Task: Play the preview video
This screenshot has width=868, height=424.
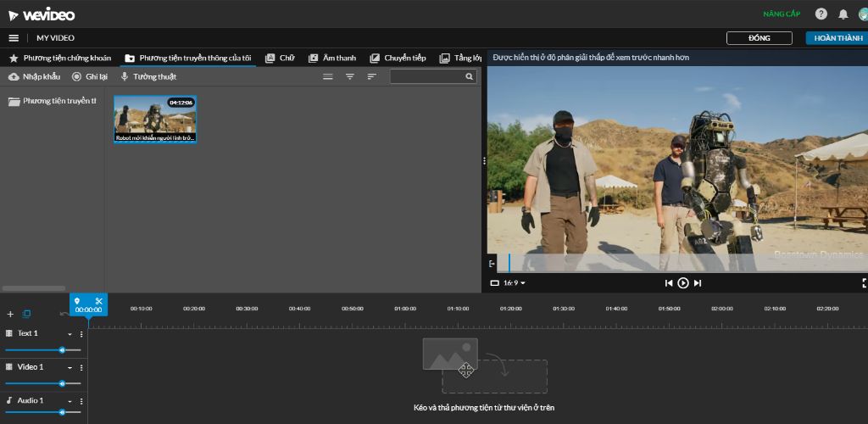Action: (x=683, y=283)
